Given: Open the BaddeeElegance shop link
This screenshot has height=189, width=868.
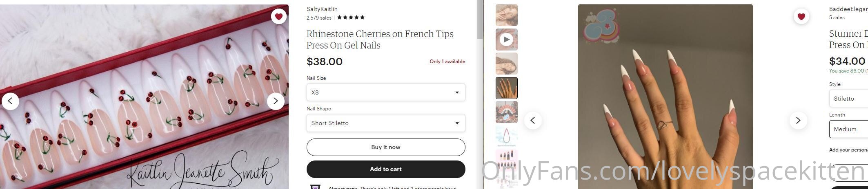Looking at the screenshot, I should 848,9.
